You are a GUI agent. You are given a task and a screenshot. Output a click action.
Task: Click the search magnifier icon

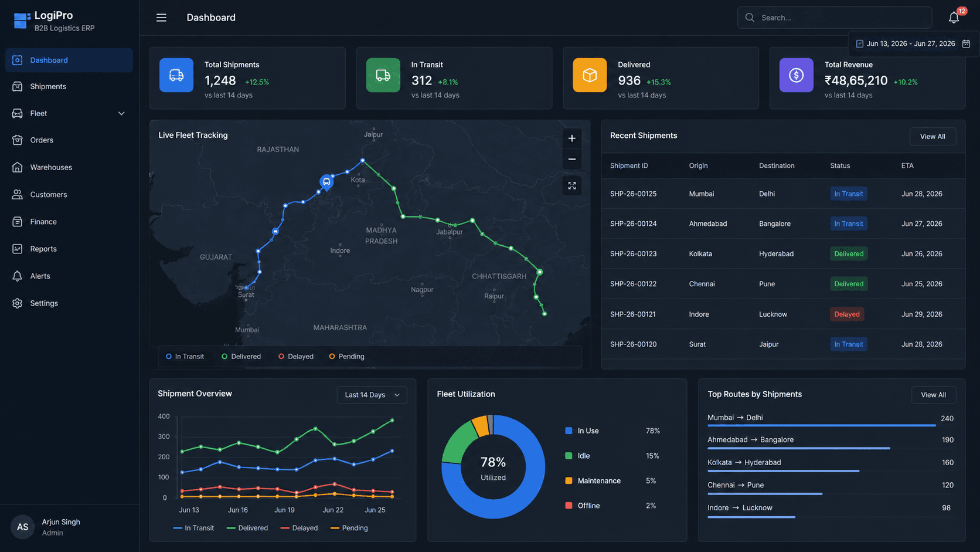click(750, 18)
